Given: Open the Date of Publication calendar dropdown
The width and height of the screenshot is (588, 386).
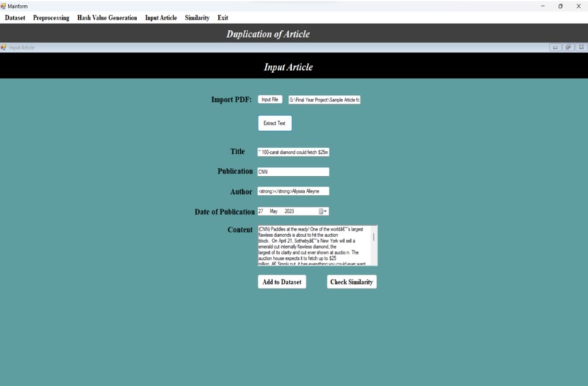Looking at the screenshot, I should pos(323,212).
